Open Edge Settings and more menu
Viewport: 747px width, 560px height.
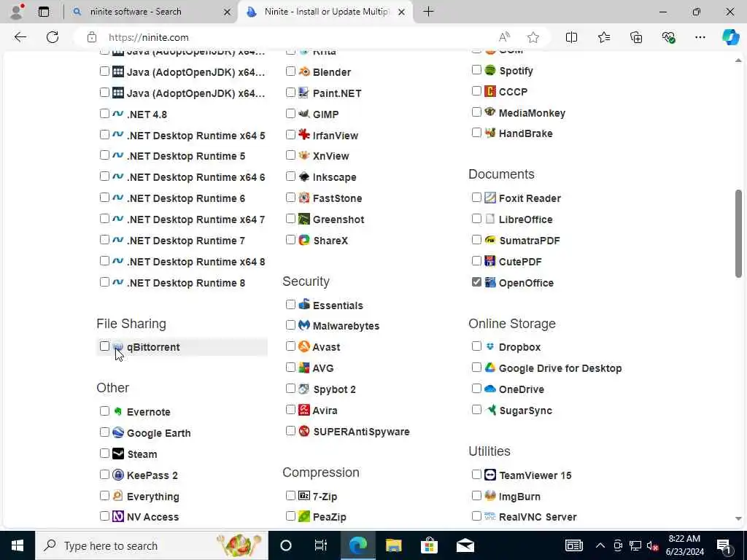click(700, 37)
